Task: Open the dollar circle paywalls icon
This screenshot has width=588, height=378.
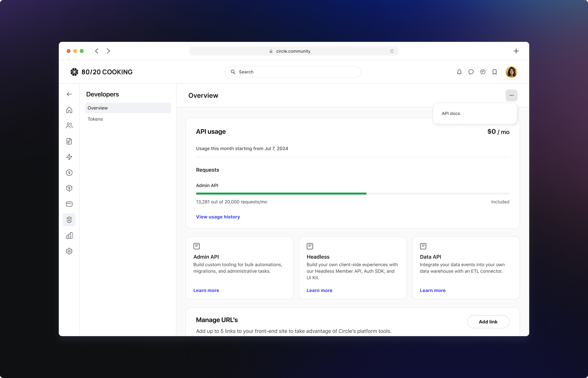Action: click(69, 172)
